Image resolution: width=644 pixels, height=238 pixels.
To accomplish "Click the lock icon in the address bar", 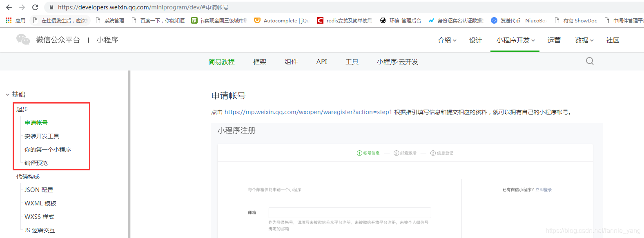I will (51, 7).
